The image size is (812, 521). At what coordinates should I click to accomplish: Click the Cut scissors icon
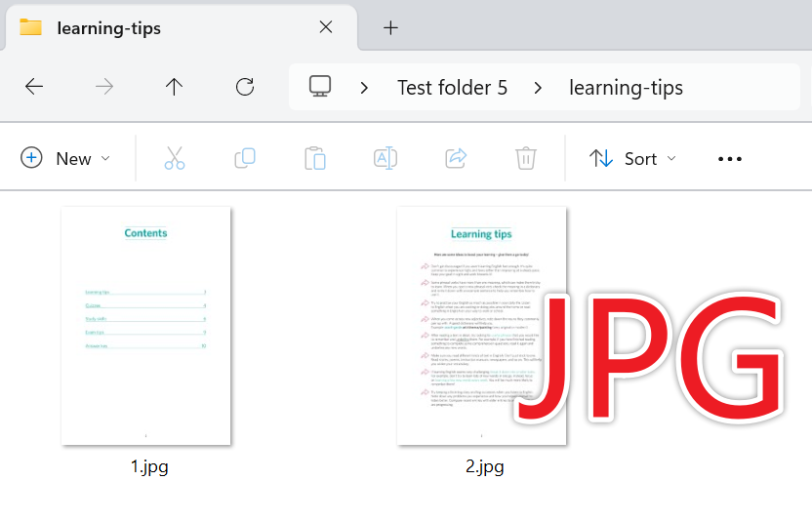coord(175,158)
